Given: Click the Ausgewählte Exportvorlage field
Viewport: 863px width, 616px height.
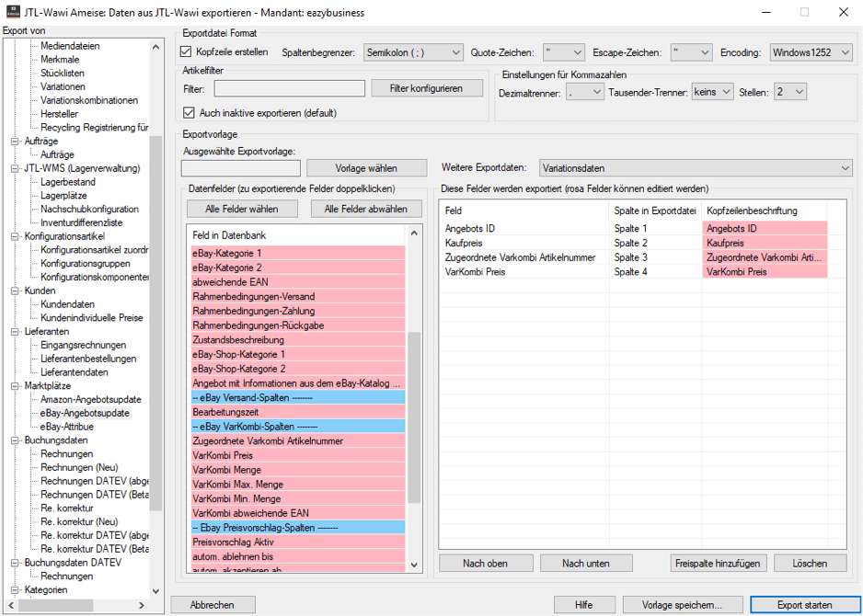Looking at the screenshot, I should (x=240, y=167).
